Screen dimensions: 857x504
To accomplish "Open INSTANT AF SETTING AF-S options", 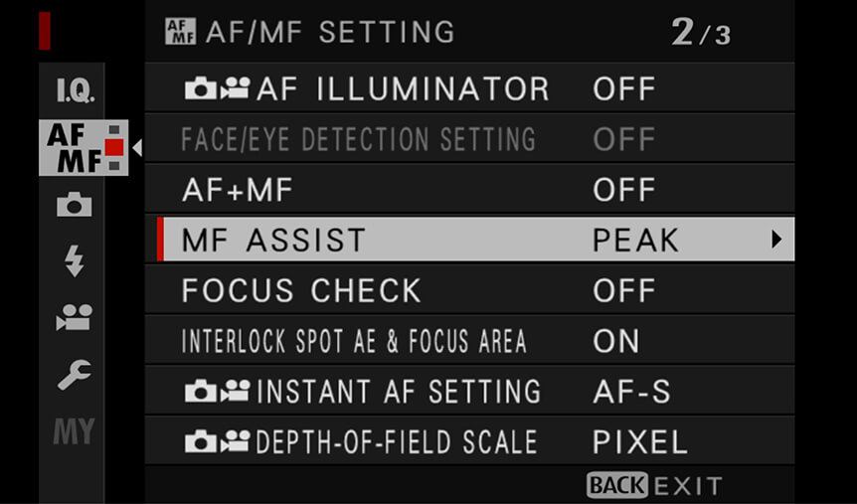I will pyautogui.click(x=631, y=392).
